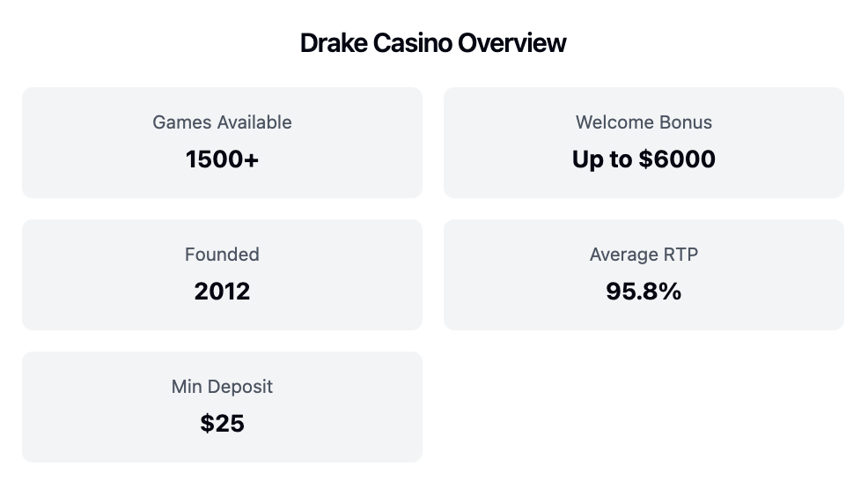
Task: Open the Welcome Bonus card
Action: tap(644, 143)
